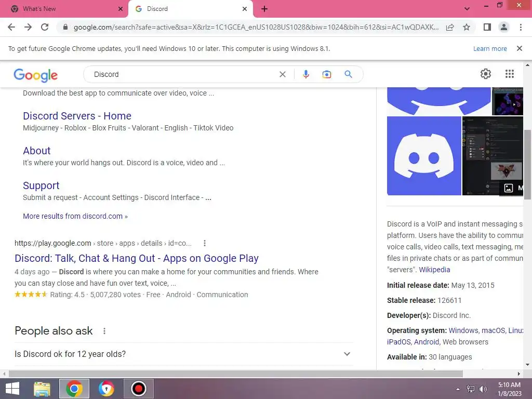Viewport: 532px width, 399px height.
Task: Open the large Discord logo thumbnail
Action: (424, 156)
